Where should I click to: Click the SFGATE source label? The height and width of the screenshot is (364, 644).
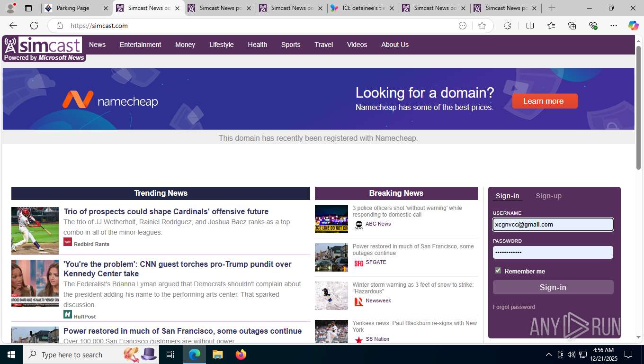point(376,262)
